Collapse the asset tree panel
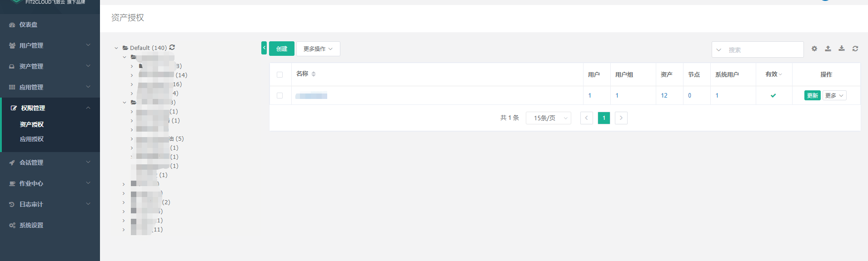 coord(264,48)
